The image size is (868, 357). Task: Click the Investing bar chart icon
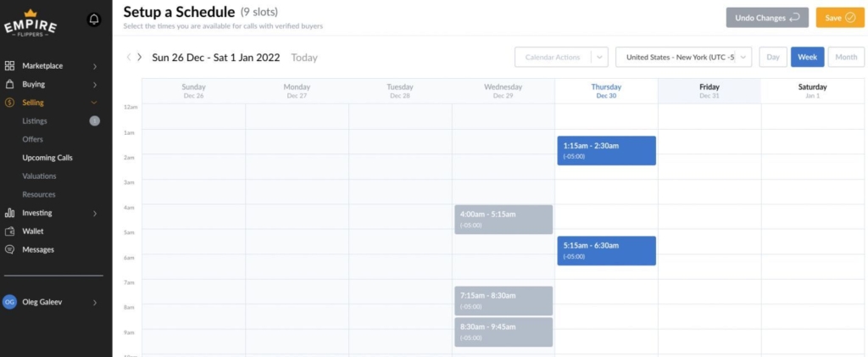[x=9, y=213]
